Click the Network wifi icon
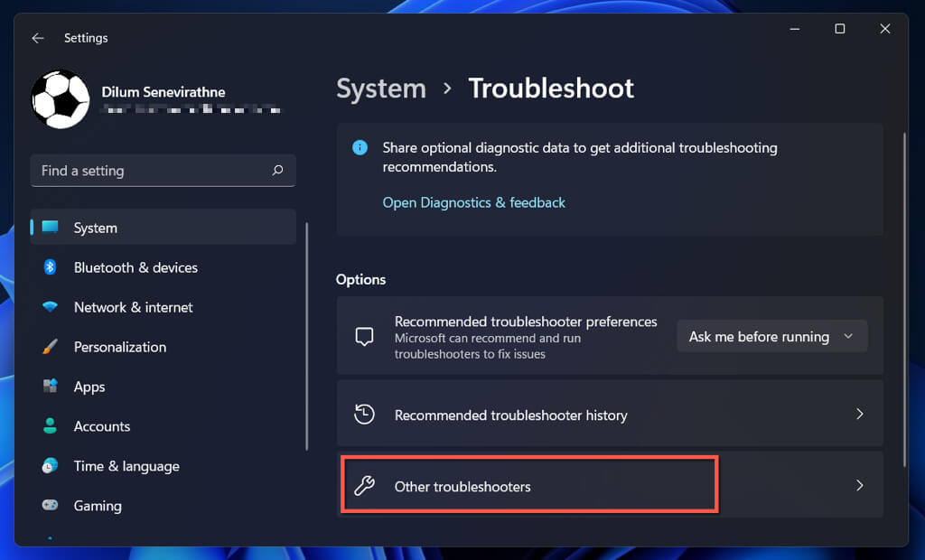This screenshot has height=560, width=925. pos(51,307)
